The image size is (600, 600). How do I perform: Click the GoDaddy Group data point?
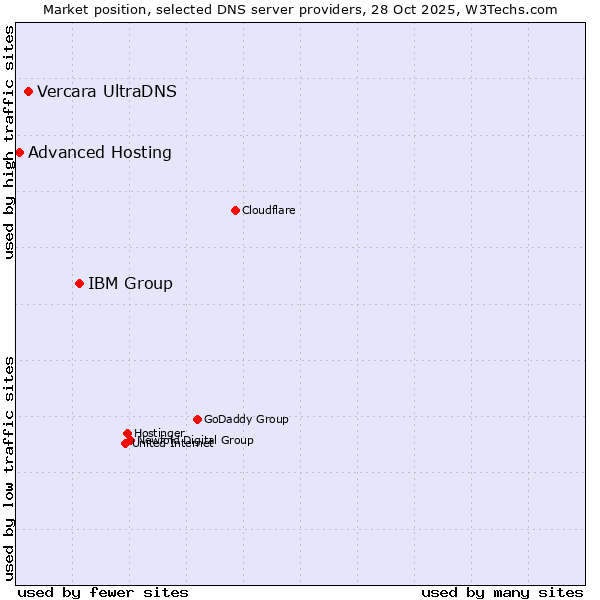(x=197, y=420)
